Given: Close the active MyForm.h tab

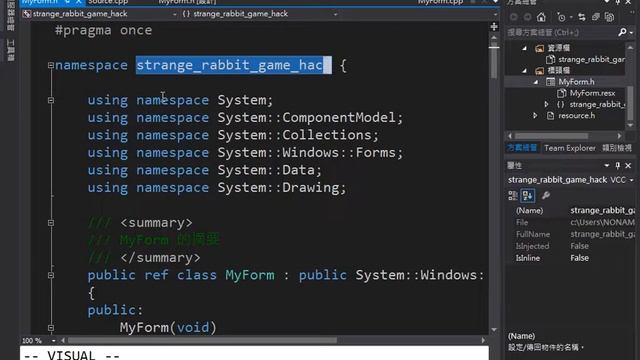Looking at the screenshot, I should click(78, 2).
